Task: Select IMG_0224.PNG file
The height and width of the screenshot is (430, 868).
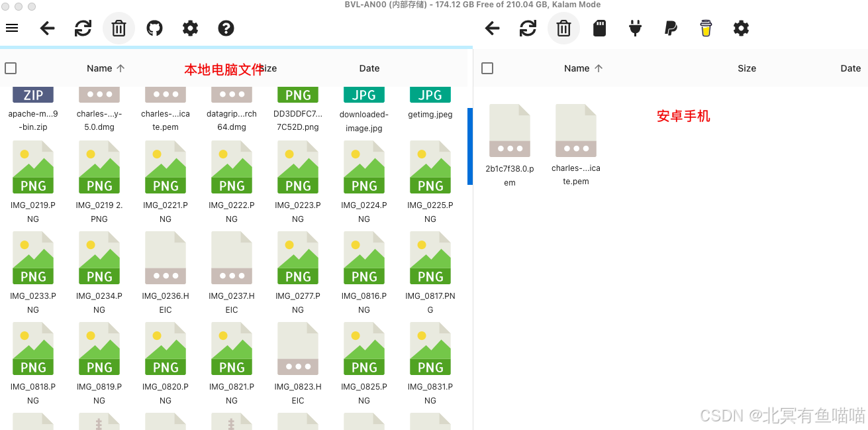Action: coord(364,168)
